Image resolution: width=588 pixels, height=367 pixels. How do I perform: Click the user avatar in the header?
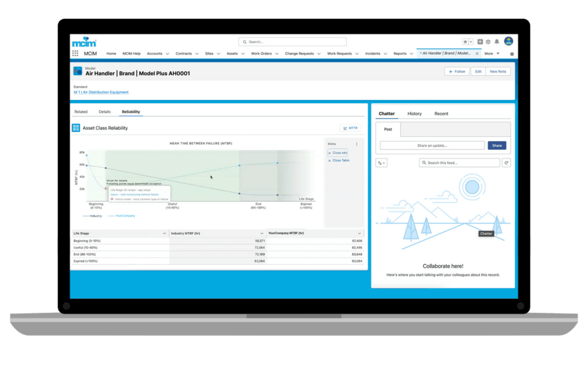pyautogui.click(x=509, y=41)
